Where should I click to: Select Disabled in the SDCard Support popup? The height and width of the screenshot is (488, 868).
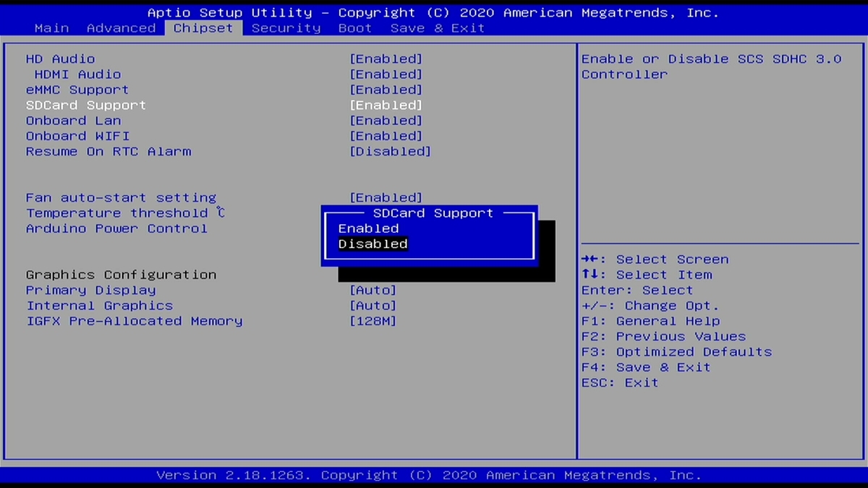click(x=373, y=244)
